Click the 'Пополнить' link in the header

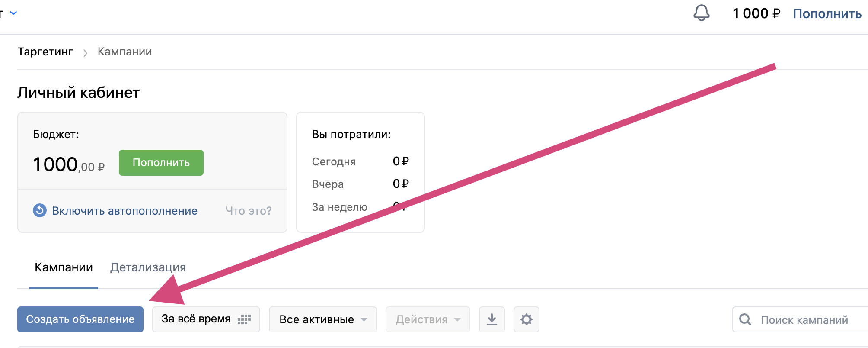point(827,14)
